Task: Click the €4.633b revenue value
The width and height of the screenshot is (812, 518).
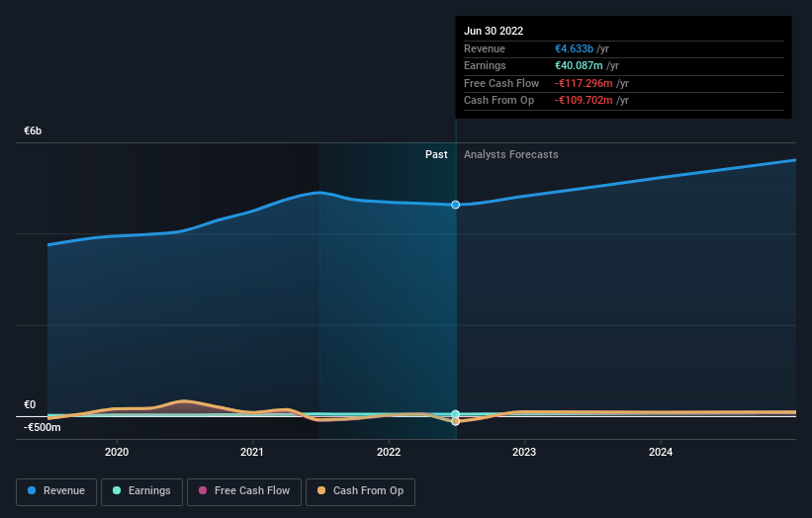Action: (574, 48)
